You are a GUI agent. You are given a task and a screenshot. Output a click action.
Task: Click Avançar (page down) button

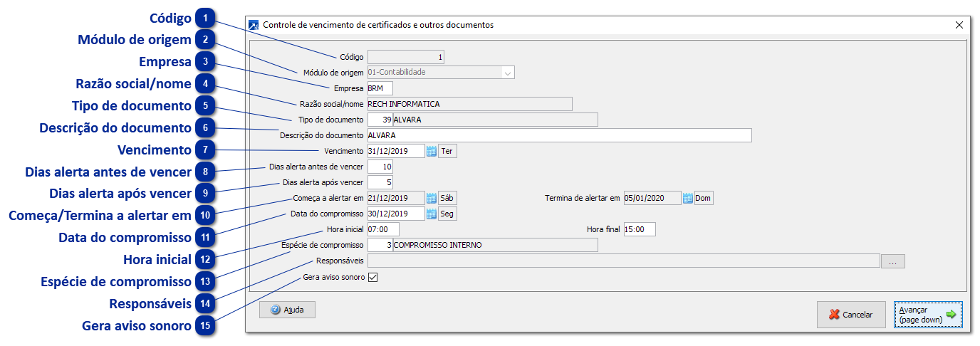coord(927,315)
